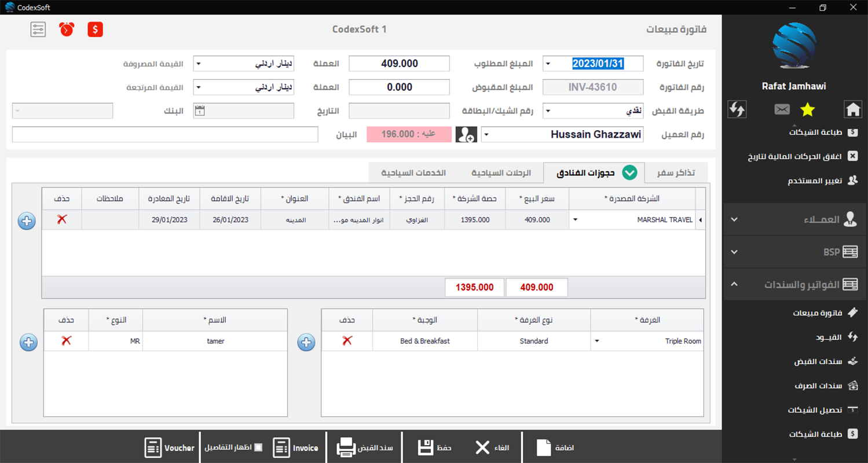Click the red alarm clock icon
Viewport: 868px width, 463px height.
point(67,30)
